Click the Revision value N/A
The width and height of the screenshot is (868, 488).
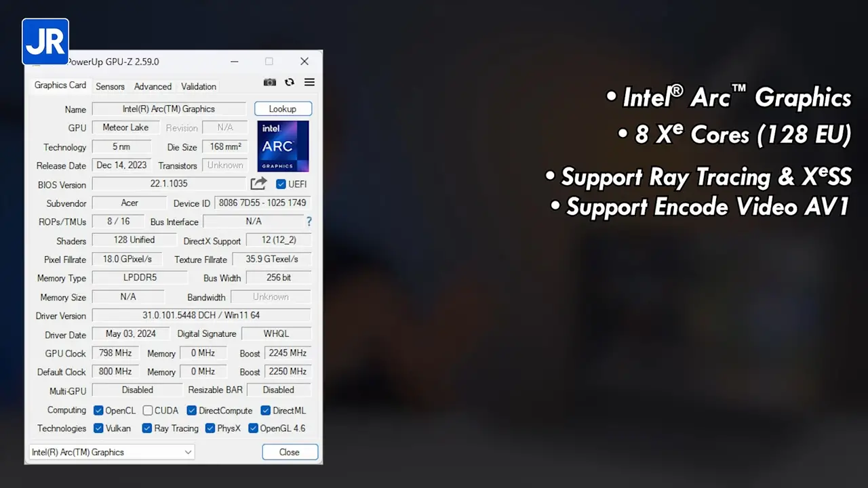tap(225, 127)
